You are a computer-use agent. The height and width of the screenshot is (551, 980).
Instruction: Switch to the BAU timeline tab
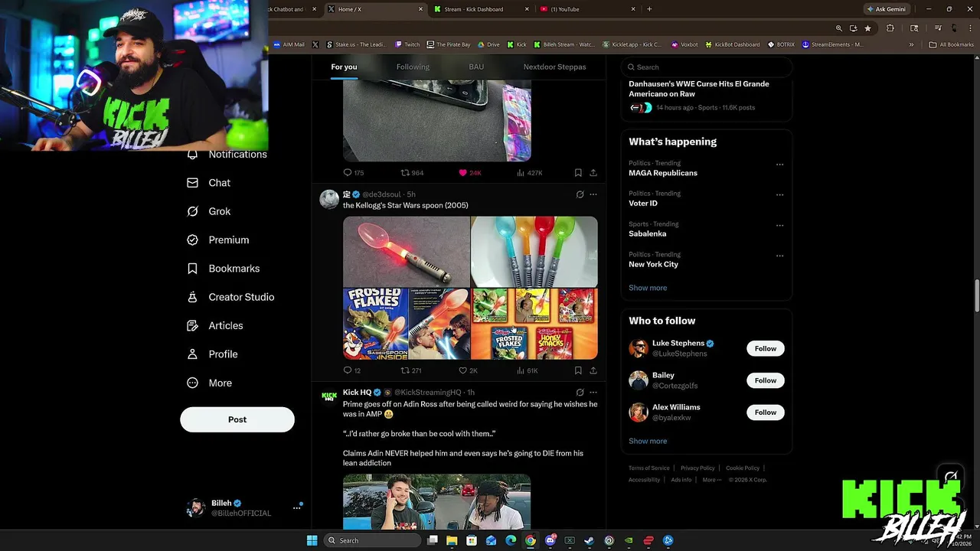tap(476, 67)
